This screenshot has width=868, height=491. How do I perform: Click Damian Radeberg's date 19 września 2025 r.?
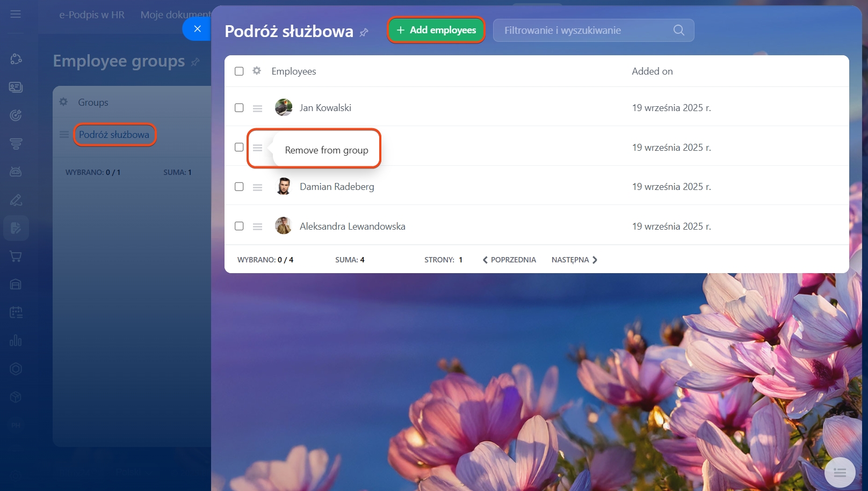pos(671,187)
